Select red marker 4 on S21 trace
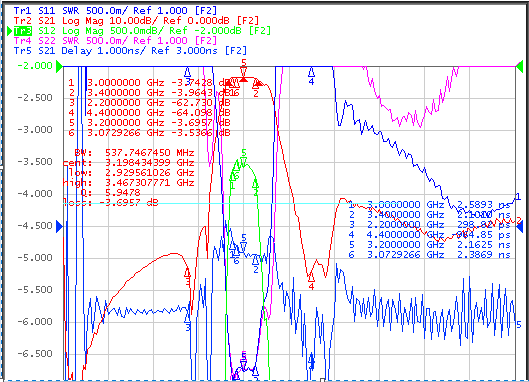This screenshot has width=529, height=382. coord(311,281)
